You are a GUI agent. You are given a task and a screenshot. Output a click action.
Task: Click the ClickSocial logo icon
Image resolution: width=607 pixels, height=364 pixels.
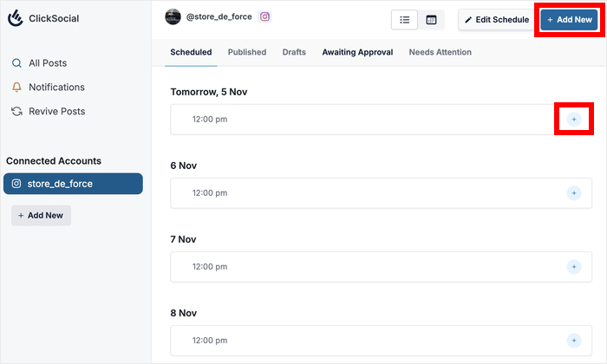tap(16, 18)
